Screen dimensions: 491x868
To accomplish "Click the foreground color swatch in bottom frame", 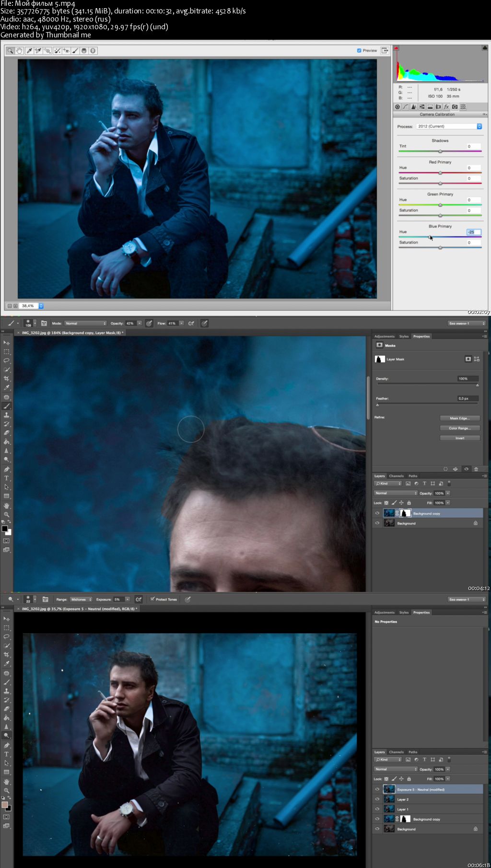I will click(x=4, y=805).
